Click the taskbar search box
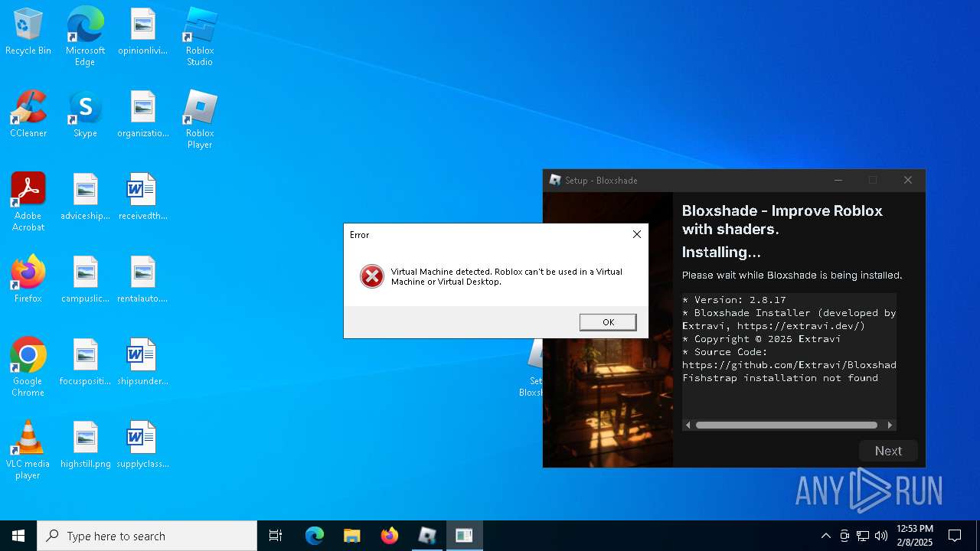980x551 pixels. (147, 536)
